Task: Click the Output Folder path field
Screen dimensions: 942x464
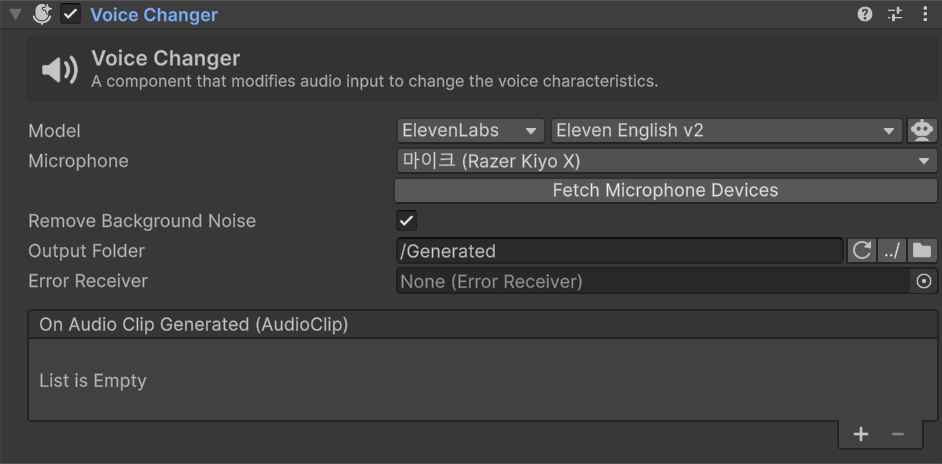Action: (x=619, y=251)
